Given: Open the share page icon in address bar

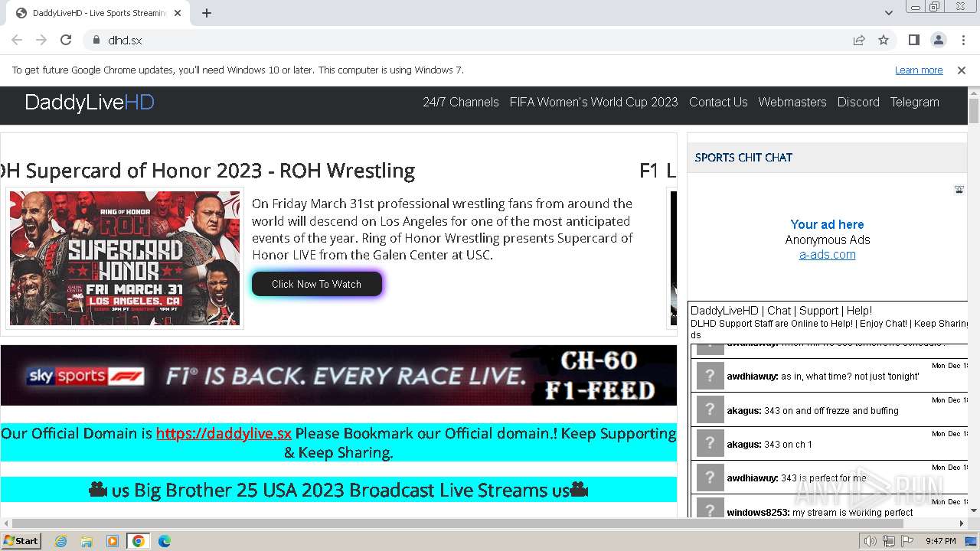Looking at the screenshot, I should 859,40.
